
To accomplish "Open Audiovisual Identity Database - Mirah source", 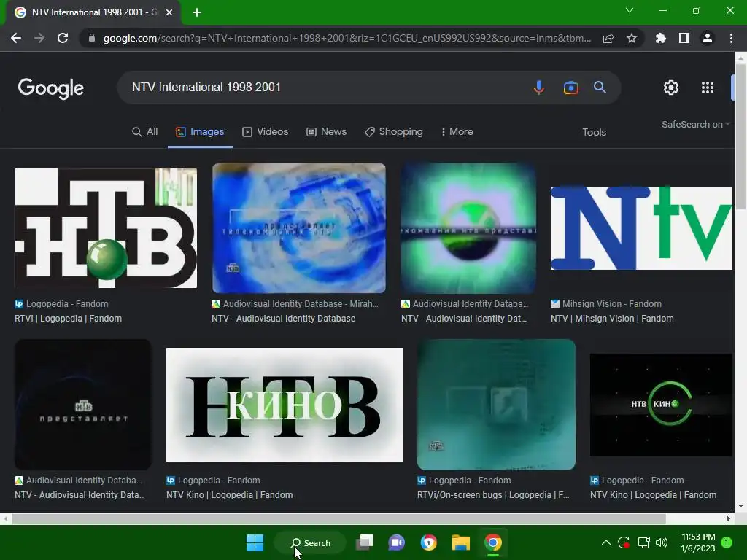I will (x=295, y=304).
